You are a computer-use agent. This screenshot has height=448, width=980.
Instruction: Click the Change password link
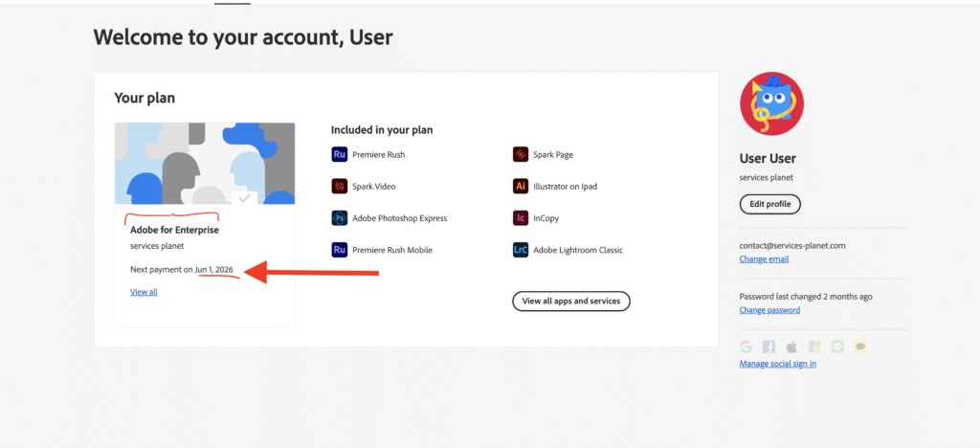[769, 310]
